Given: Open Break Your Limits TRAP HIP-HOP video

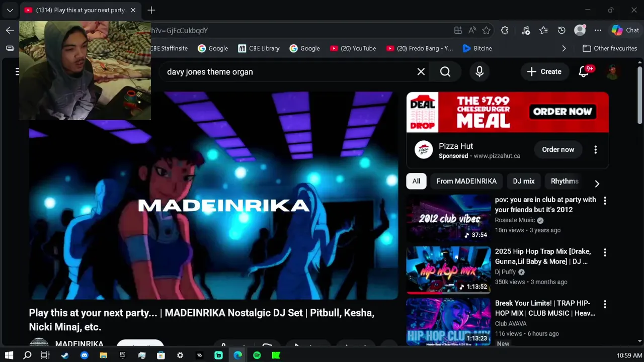Looking at the screenshot, I should coord(449,322).
